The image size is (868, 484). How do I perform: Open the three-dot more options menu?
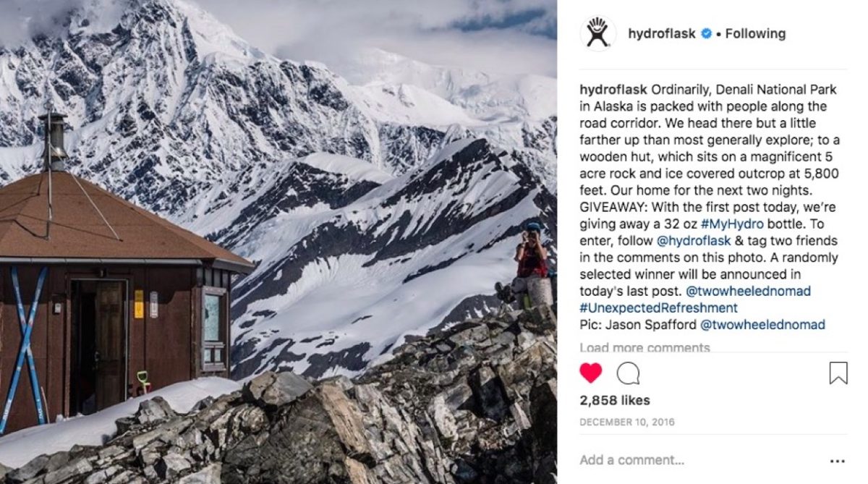click(837, 461)
